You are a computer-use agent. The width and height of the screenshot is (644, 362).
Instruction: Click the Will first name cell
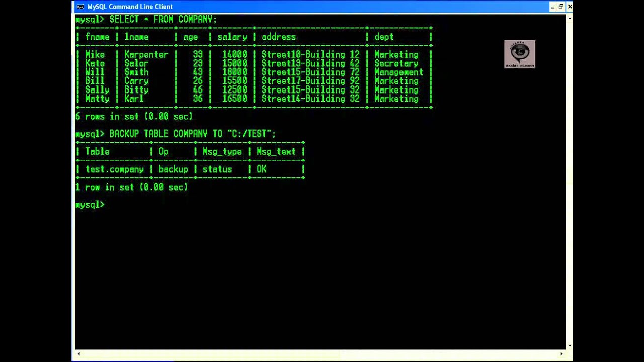coord(95,72)
